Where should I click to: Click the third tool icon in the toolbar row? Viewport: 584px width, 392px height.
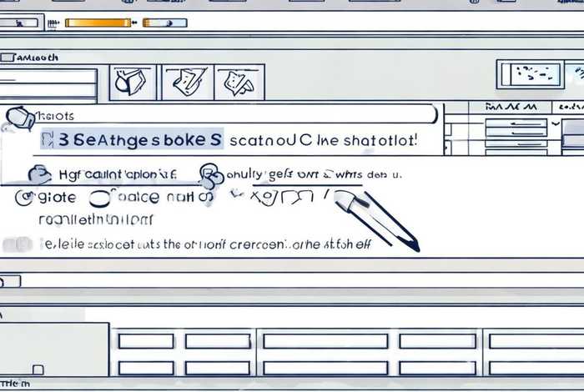point(239,82)
